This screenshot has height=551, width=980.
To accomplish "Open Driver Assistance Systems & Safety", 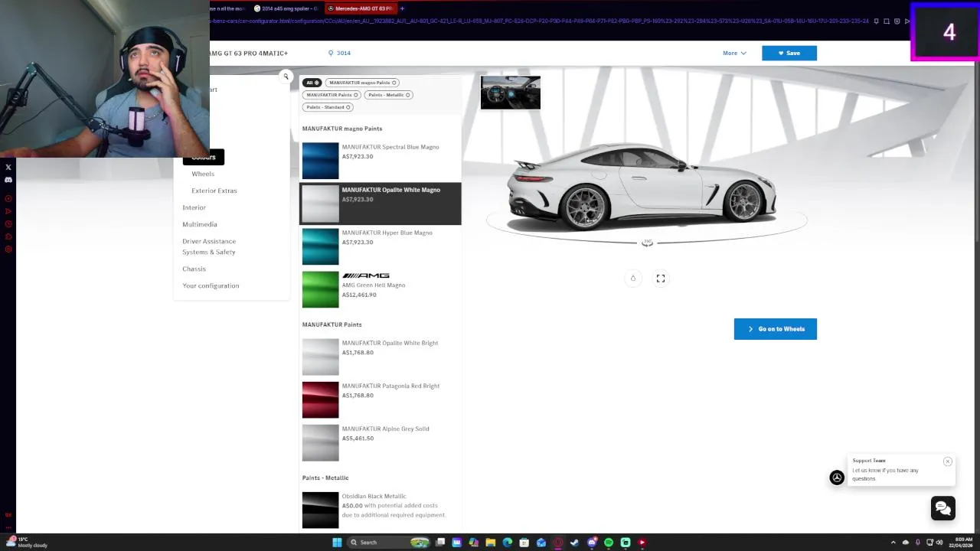I will (x=209, y=246).
